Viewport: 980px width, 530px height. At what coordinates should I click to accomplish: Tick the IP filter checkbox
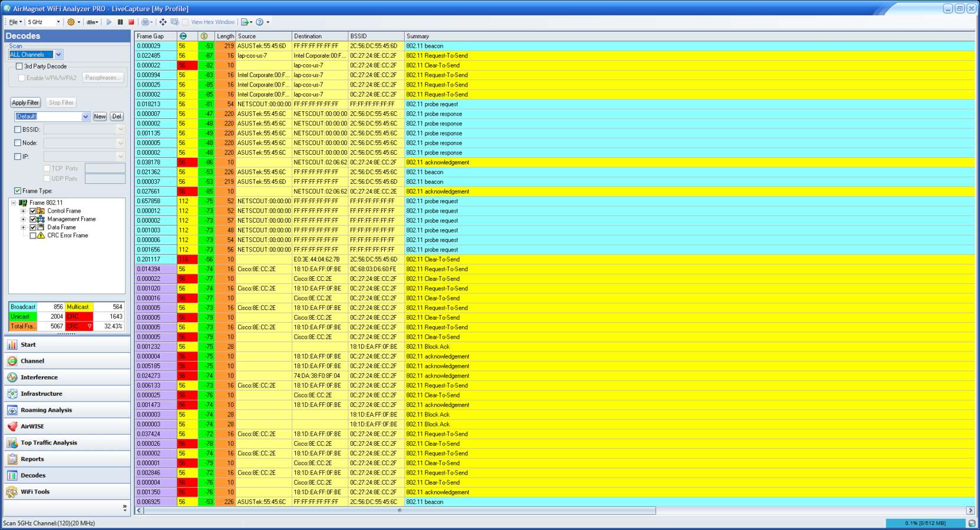coord(18,157)
